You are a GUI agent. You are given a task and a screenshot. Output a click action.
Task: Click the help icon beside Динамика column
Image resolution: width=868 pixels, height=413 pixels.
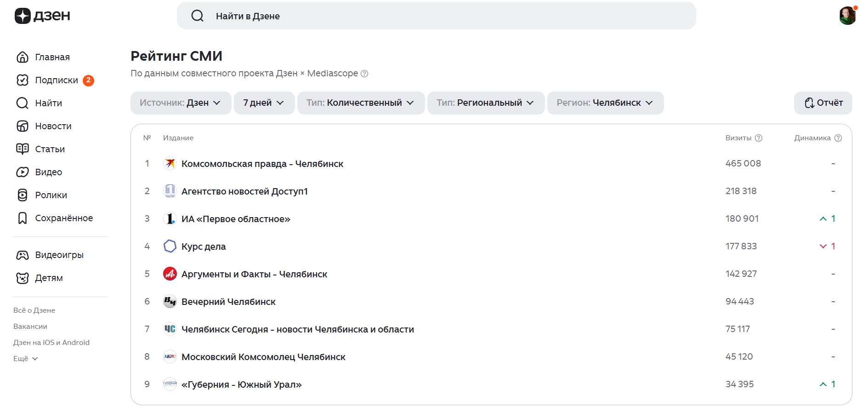pyautogui.click(x=838, y=138)
